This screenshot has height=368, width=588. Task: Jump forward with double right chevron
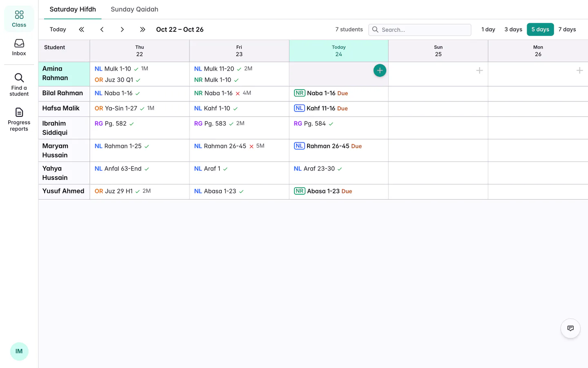point(143,29)
